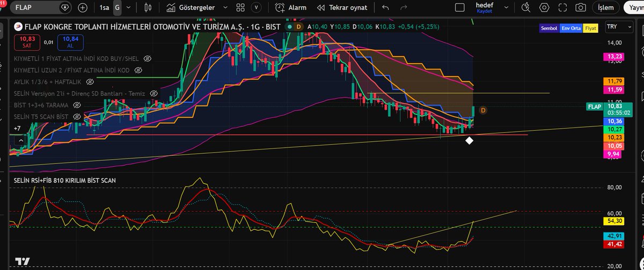Select the G daily timeframe
644x270 pixels.
coord(117,7)
